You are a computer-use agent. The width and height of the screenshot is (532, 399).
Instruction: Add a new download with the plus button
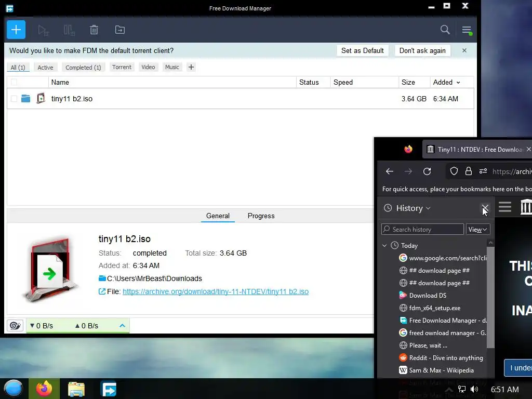pyautogui.click(x=16, y=30)
